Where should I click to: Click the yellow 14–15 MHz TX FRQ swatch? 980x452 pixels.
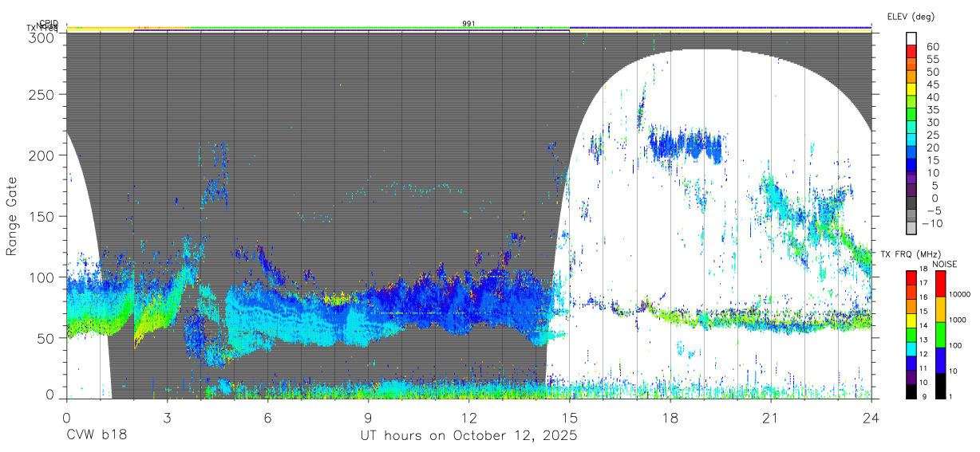coord(912,319)
